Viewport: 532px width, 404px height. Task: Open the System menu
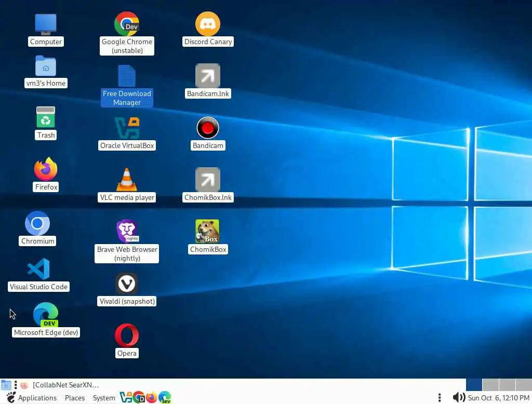(x=104, y=398)
